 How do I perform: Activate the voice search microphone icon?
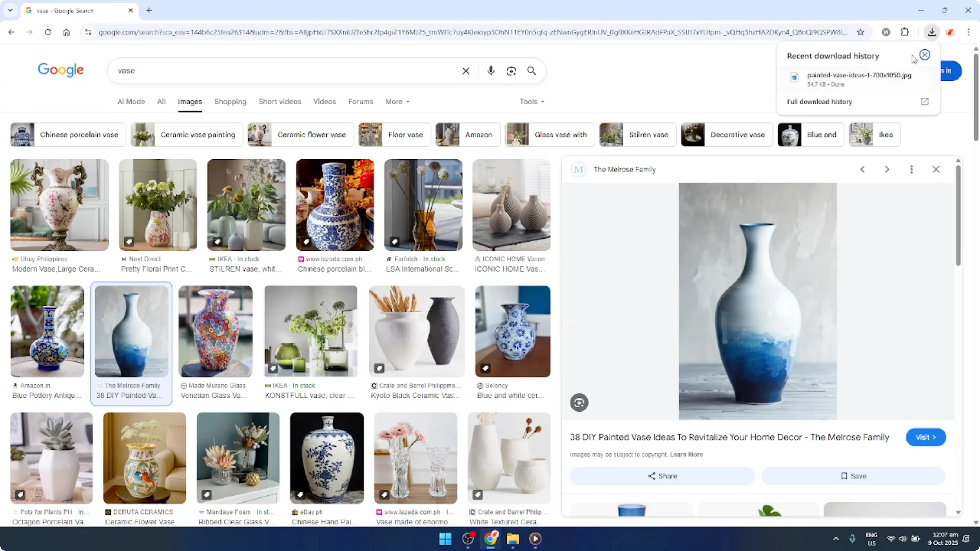[x=491, y=71]
